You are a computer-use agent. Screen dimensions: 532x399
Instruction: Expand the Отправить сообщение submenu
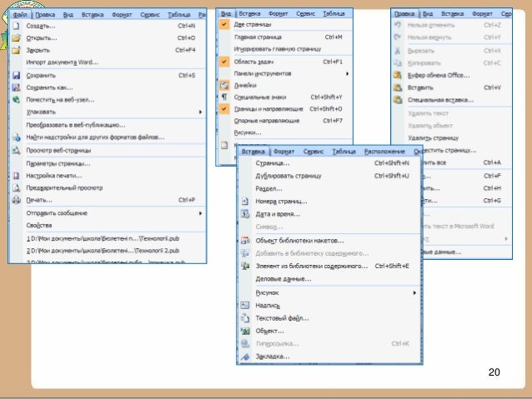tap(200, 212)
